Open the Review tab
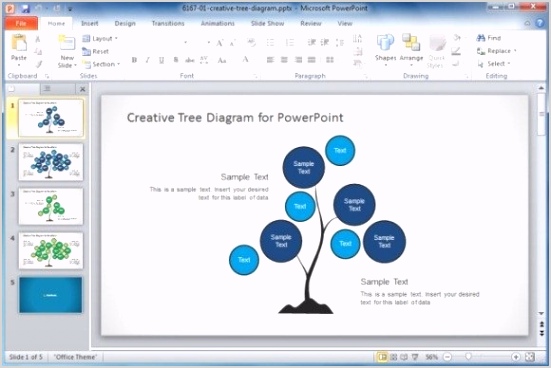Image resolution: width=551 pixels, height=368 pixels. point(311,23)
